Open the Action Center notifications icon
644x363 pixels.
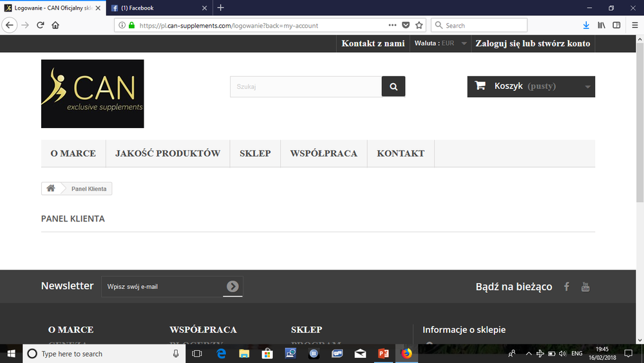[x=629, y=353]
